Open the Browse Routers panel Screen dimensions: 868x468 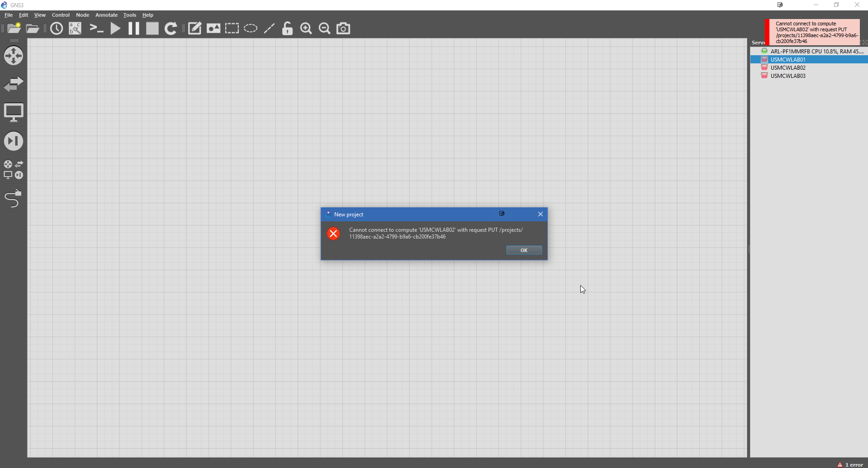tap(13, 56)
